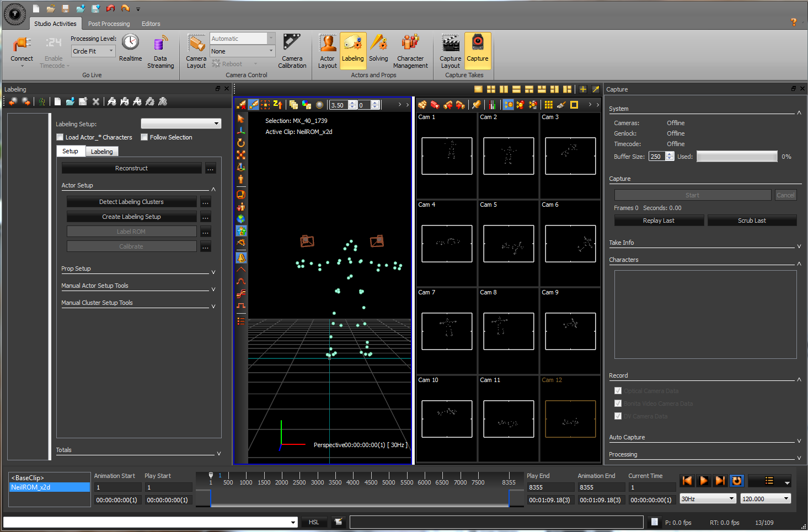
Task: Open the Processing Level Circle Fit dropdown
Action: point(93,51)
